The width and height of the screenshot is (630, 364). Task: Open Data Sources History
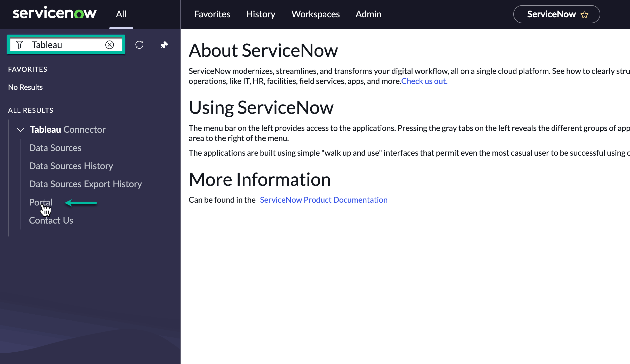point(71,165)
